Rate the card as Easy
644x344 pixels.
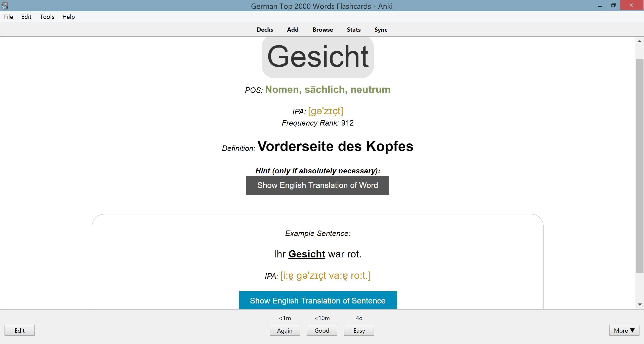pos(358,330)
